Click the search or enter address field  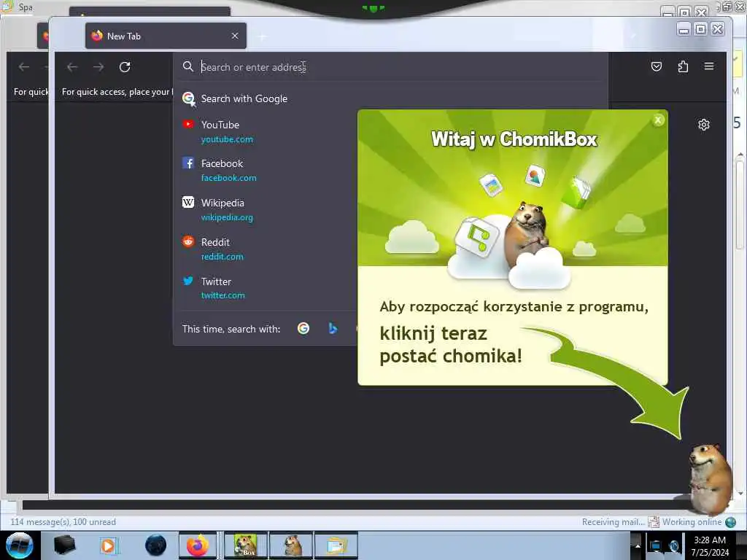pos(391,67)
